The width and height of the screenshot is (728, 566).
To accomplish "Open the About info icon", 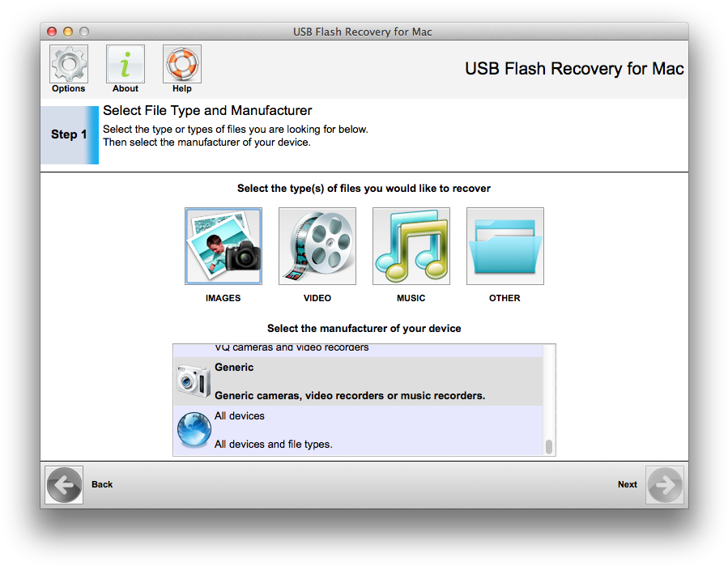I will tap(126, 64).
